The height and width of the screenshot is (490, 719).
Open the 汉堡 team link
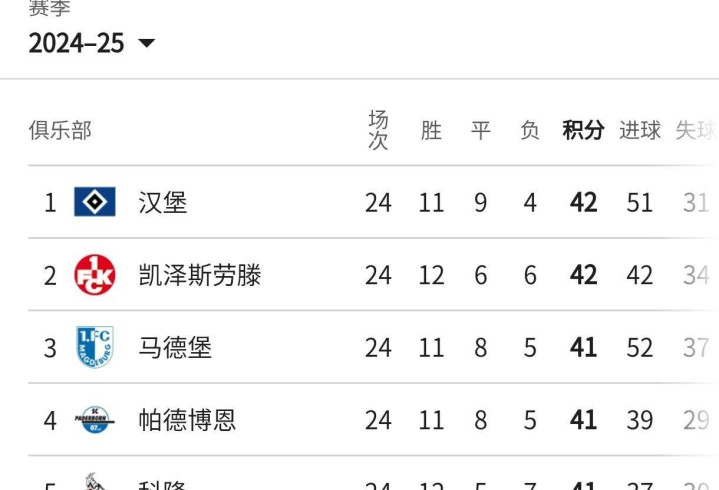coord(163,202)
